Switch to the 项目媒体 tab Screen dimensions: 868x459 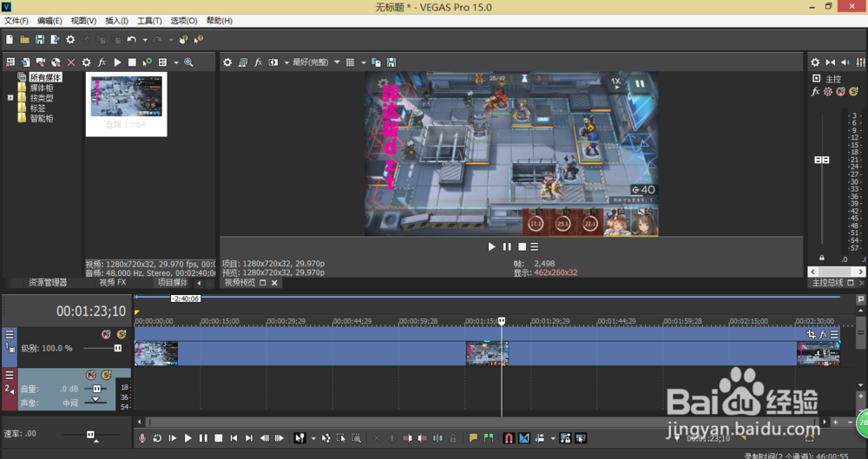tap(173, 282)
